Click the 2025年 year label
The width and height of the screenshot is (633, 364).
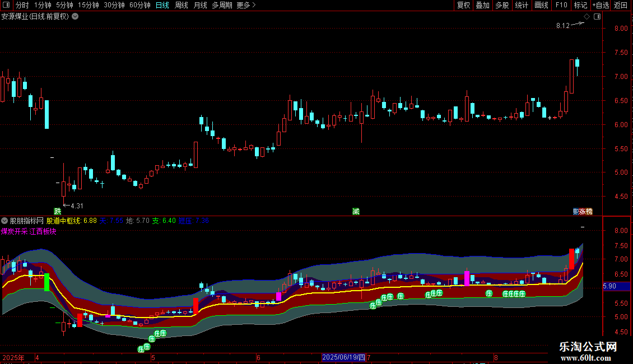pos(13,357)
